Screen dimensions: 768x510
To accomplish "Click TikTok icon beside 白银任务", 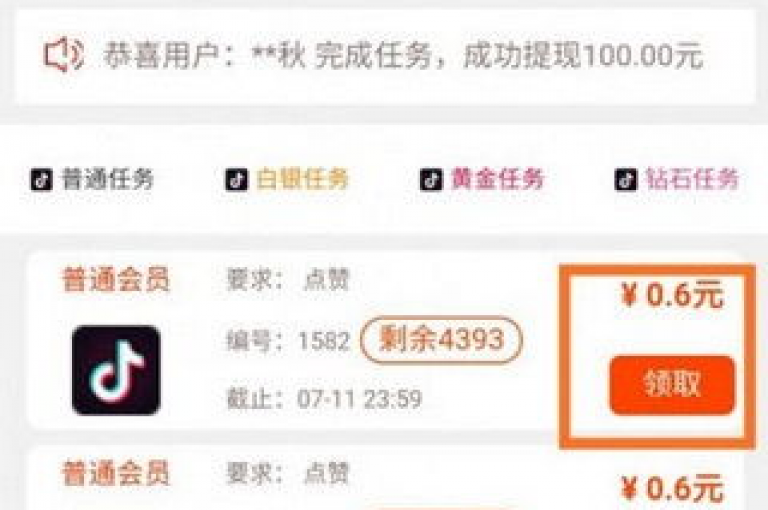I will pos(236,179).
